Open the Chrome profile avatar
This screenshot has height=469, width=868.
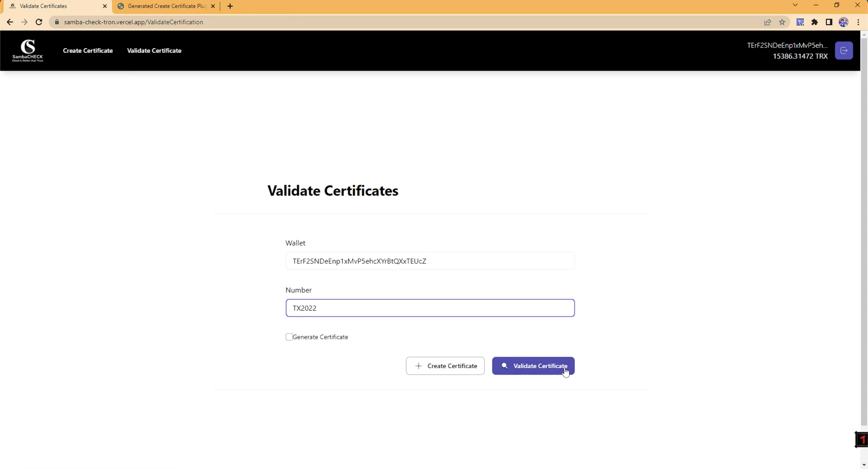[x=843, y=22]
